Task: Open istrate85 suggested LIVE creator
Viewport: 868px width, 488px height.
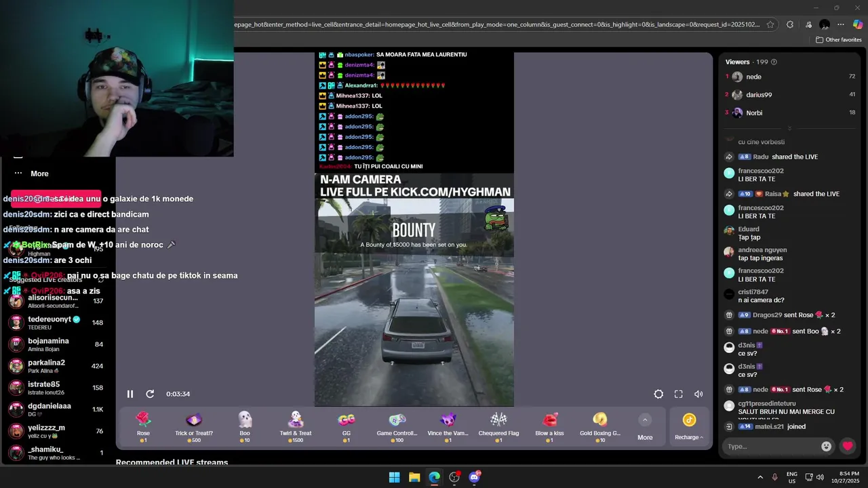Action: pyautogui.click(x=56, y=388)
